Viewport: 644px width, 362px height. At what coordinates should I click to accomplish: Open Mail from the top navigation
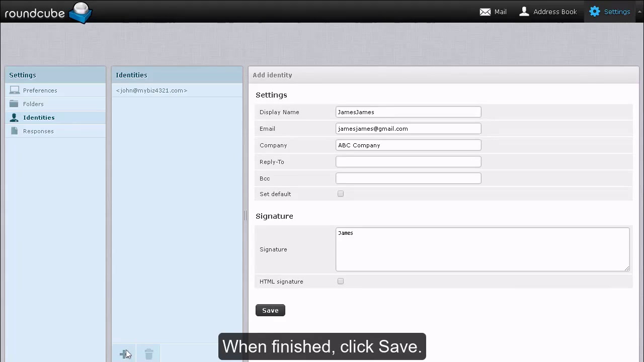pos(493,12)
